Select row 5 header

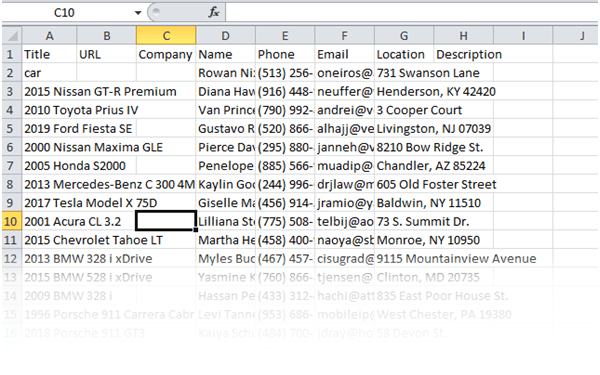click(12, 129)
